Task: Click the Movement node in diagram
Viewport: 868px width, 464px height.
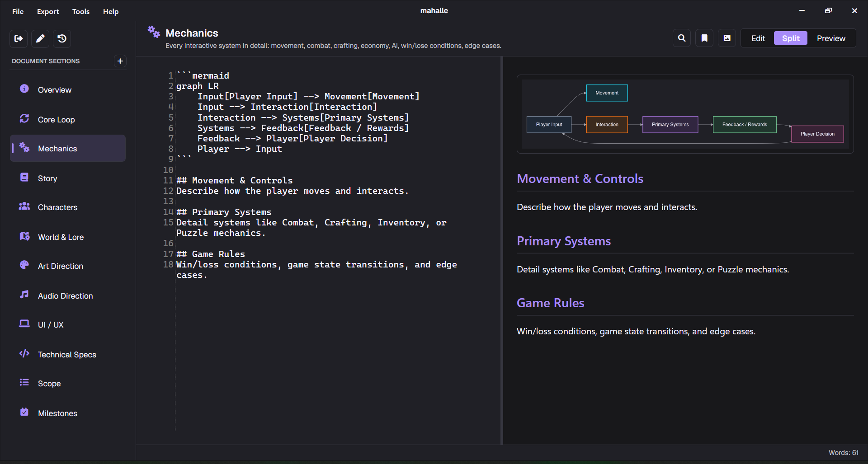Action: (607, 93)
